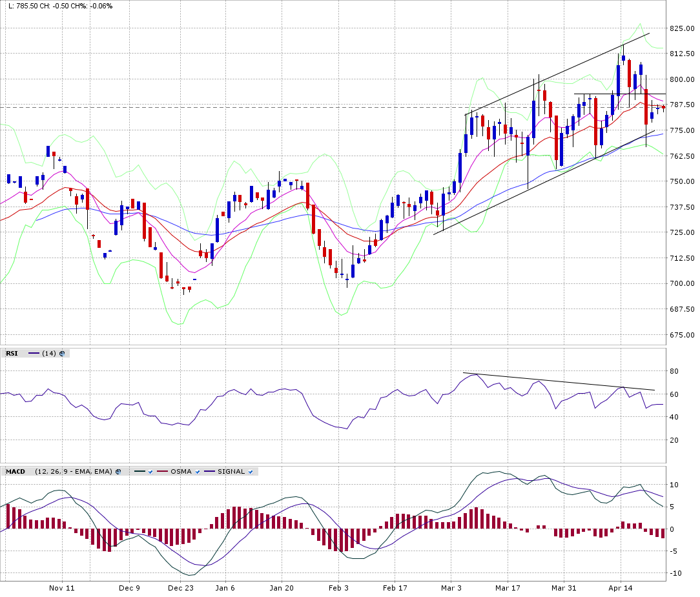Click the RSI line color swatch
Viewport: 700px width, 597px height.
[x=34, y=354]
